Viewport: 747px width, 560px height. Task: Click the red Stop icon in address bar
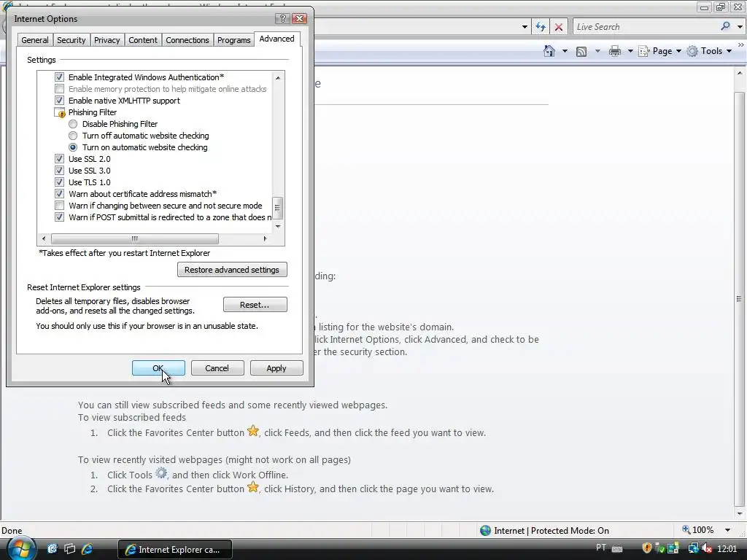tap(558, 27)
